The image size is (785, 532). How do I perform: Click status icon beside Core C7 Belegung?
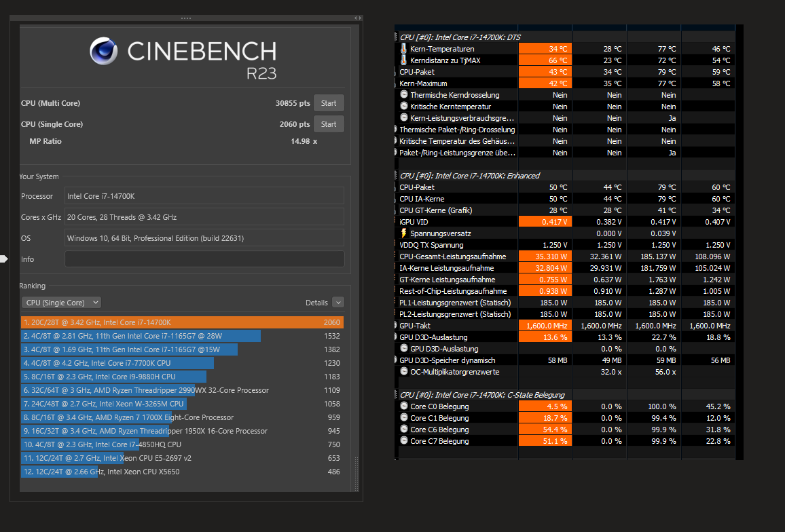click(403, 440)
